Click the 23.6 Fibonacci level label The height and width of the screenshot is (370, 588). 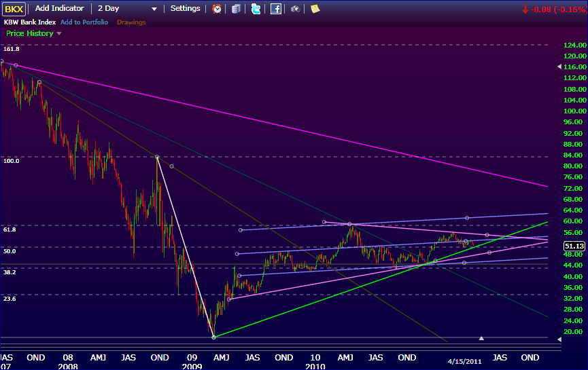tap(10, 299)
